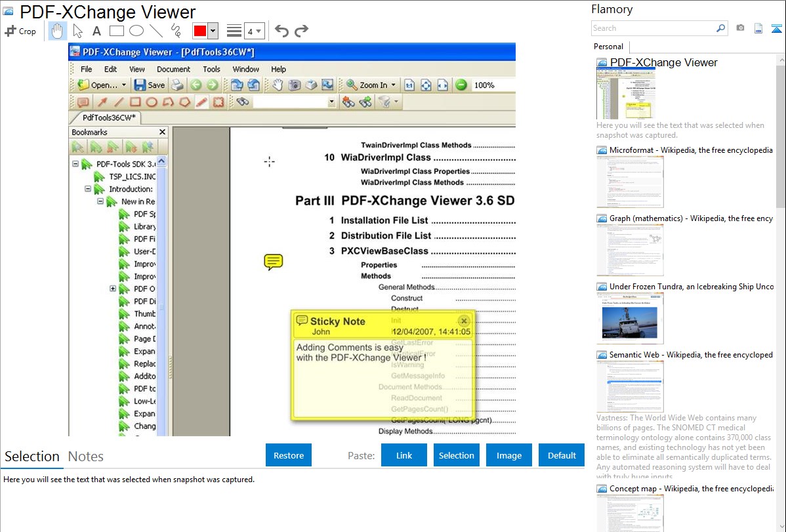Click the Tools menu in screenshot

(211, 69)
